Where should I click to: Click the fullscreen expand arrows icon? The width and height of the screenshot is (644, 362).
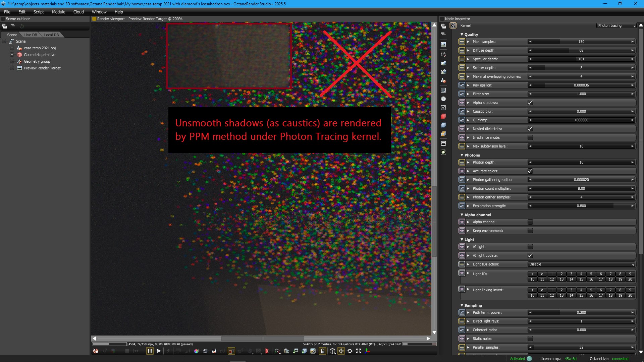tap(359, 351)
